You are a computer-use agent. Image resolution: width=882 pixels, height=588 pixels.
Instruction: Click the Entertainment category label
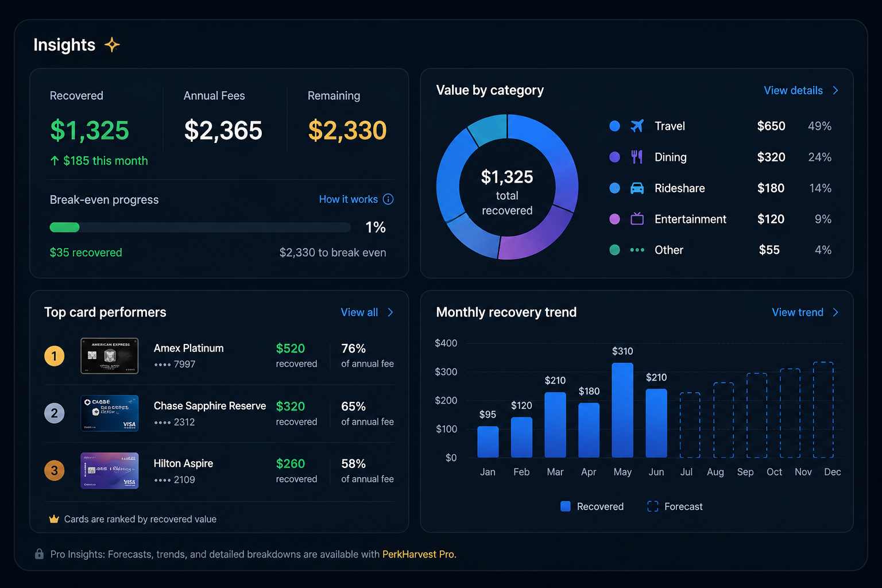coord(690,219)
